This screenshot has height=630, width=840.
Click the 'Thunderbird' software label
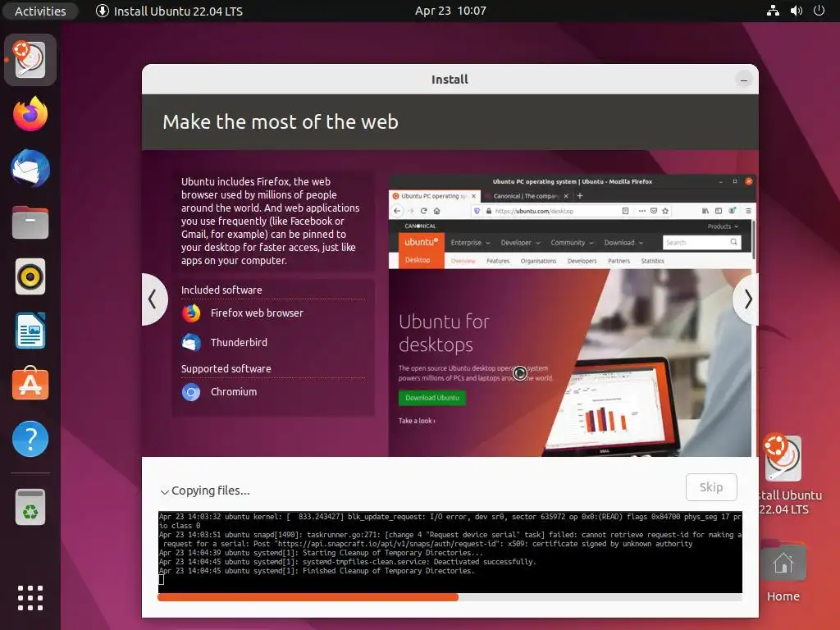(239, 342)
